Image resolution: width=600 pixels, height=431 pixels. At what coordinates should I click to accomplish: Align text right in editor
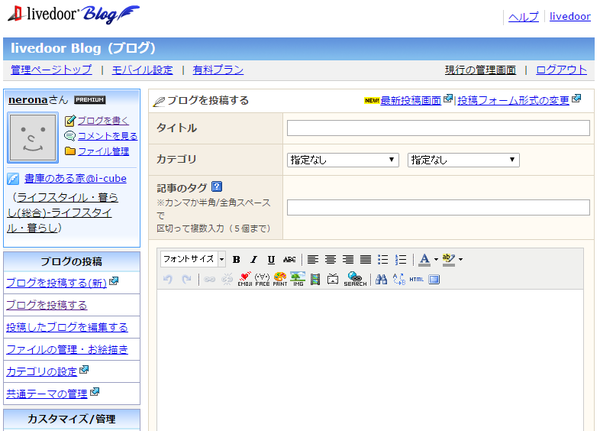348,260
